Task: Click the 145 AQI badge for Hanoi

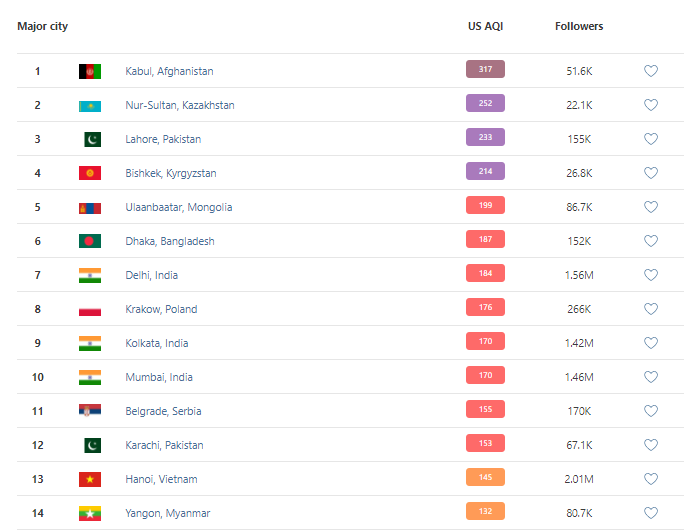Action: (x=485, y=478)
